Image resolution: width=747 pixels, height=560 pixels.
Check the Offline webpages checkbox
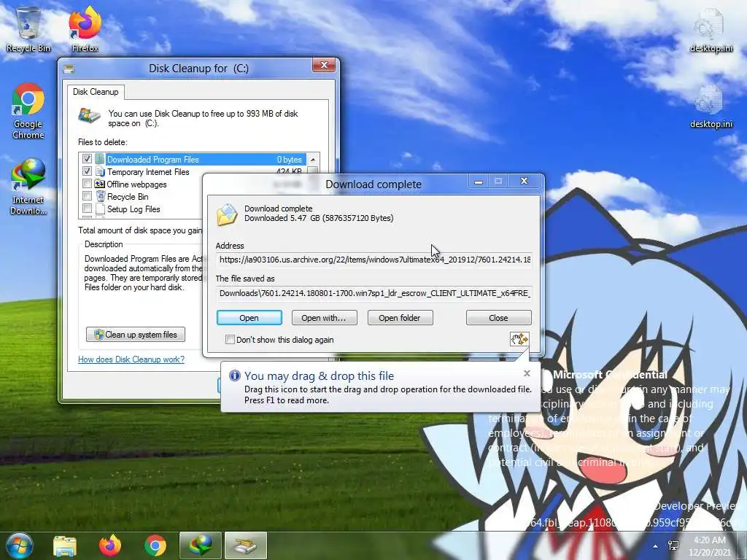click(x=88, y=183)
